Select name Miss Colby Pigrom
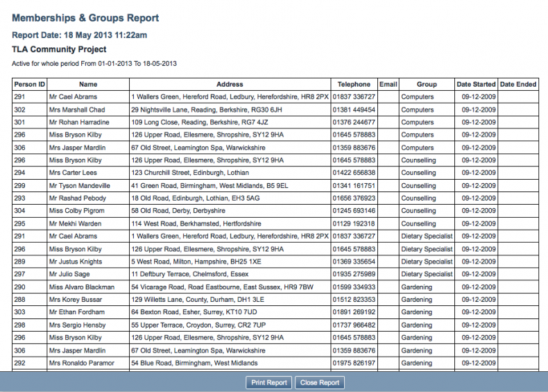Image resolution: width=548 pixels, height=392 pixels. [76, 211]
